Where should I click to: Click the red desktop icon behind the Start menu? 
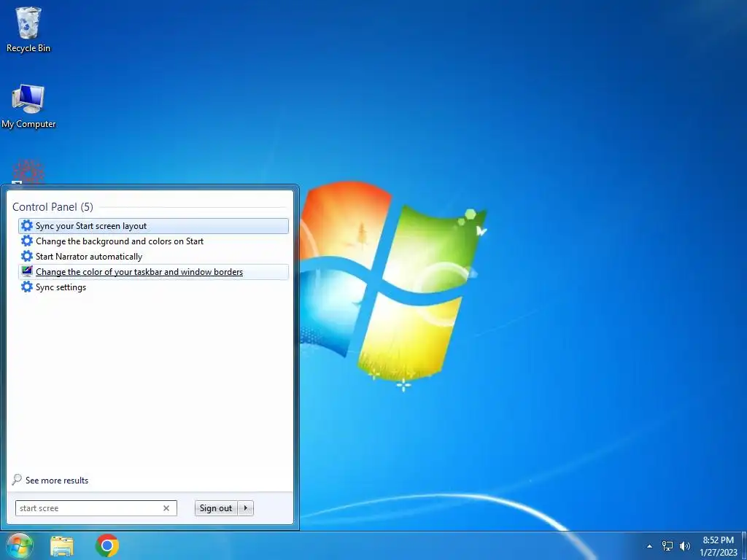point(28,172)
